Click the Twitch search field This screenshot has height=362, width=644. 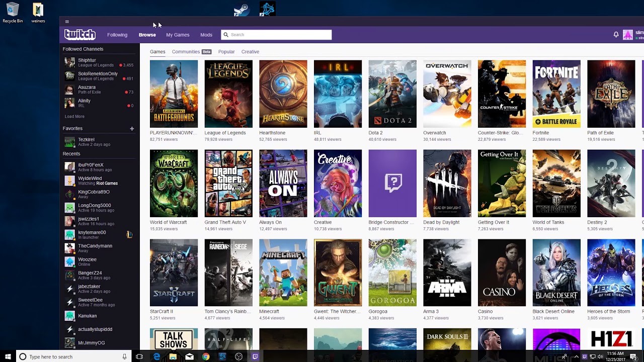click(276, 35)
